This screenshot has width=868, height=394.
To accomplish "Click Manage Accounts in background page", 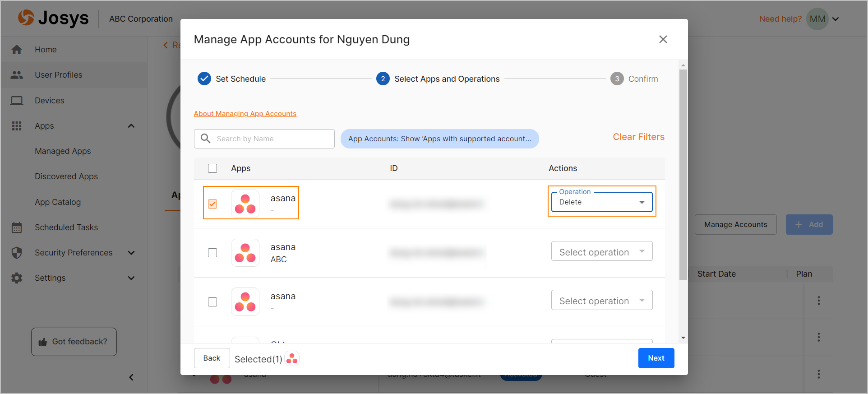I will [736, 224].
